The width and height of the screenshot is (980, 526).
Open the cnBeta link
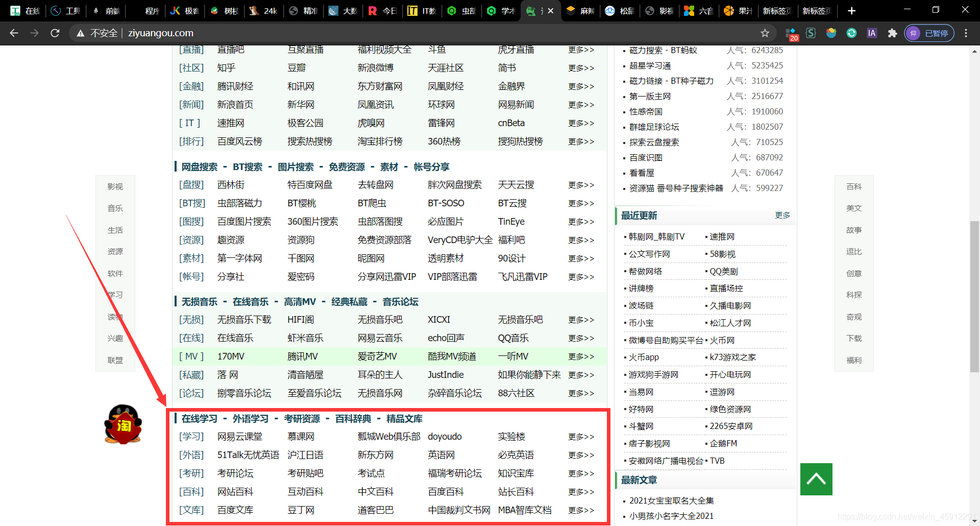511,123
